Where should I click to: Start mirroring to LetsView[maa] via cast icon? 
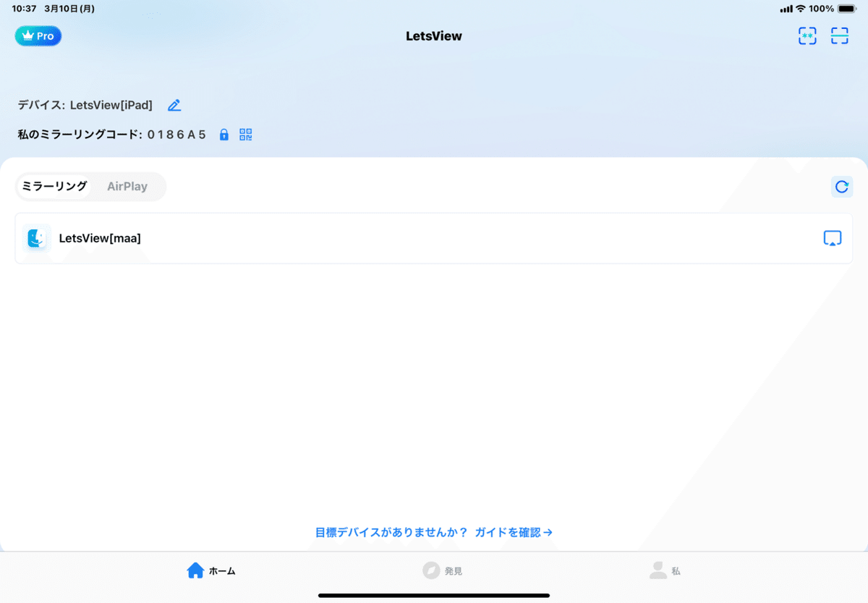click(x=833, y=238)
